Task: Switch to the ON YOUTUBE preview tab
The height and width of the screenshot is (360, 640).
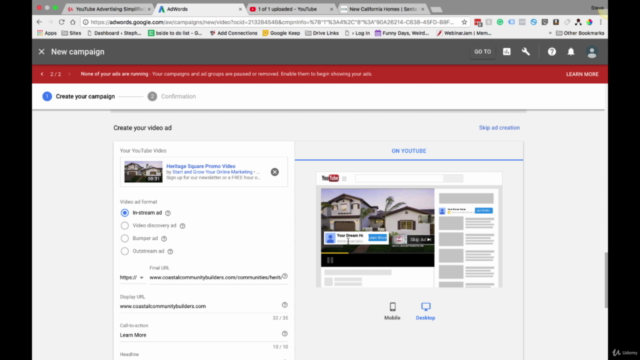Action: pos(409,151)
